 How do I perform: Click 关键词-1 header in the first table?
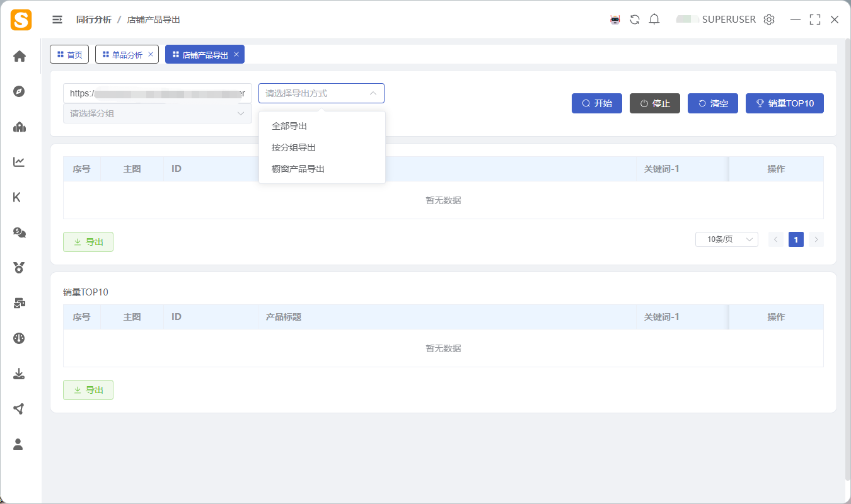[x=662, y=169]
